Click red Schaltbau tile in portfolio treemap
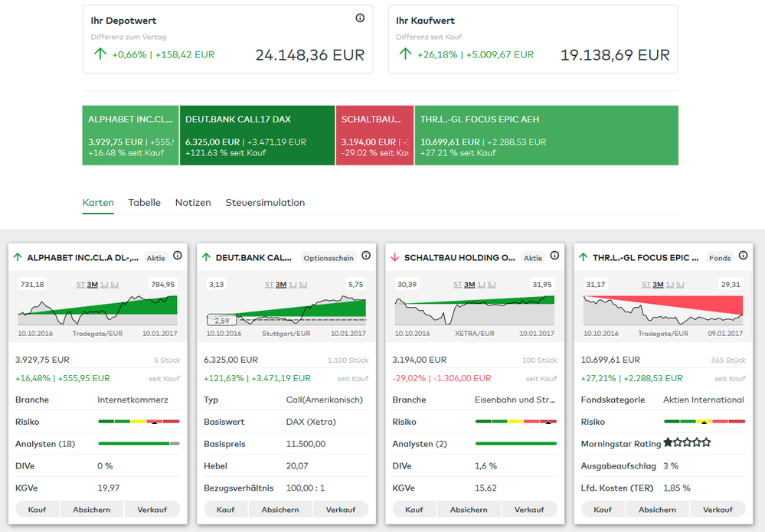 tap(374, 135)
